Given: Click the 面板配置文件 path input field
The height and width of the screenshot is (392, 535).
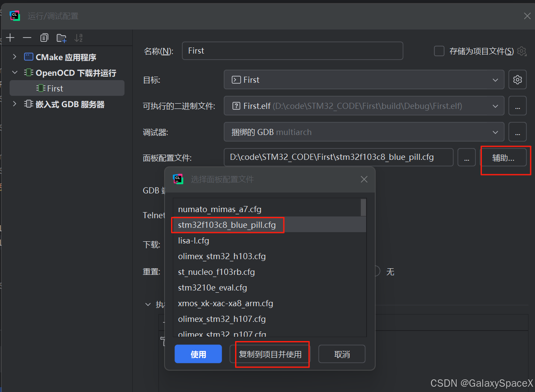Looking at the screenshot, I should point(339,157).
